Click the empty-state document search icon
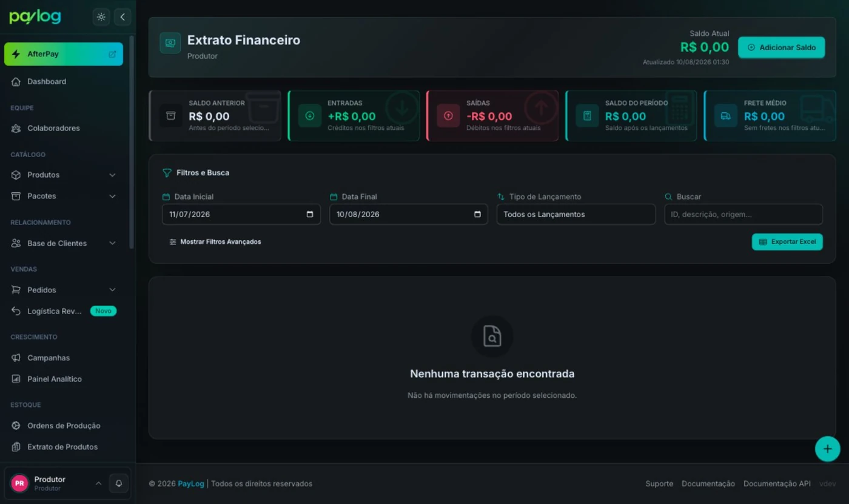Screen dimensions: 849x504 (492, 336)
